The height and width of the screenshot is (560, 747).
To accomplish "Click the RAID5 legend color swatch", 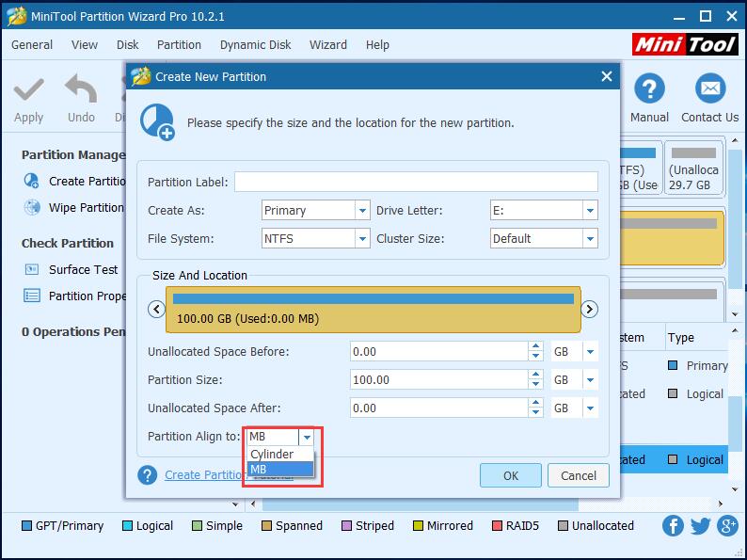I will (x=497, y=526).
